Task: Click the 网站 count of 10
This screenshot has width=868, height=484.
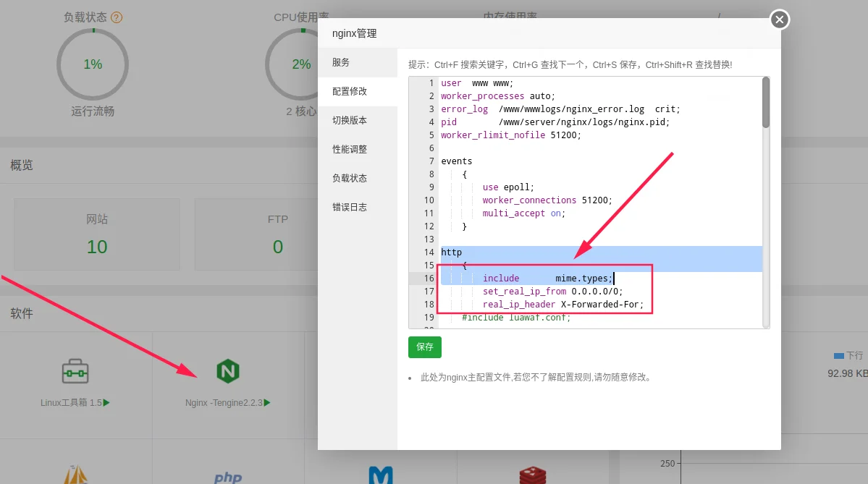Action: (x=97, y=247)
